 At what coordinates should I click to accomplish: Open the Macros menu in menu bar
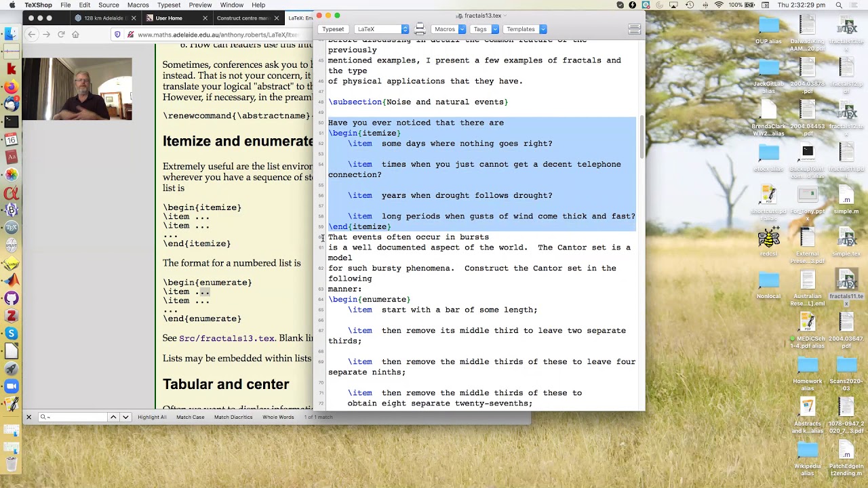pyautogui.click(x=138, y=5)
